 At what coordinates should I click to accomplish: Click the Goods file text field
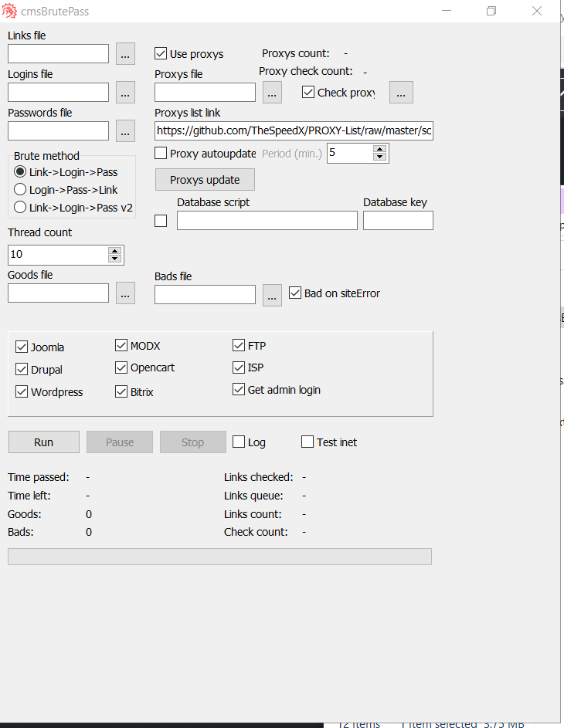(x=58, y=293)
